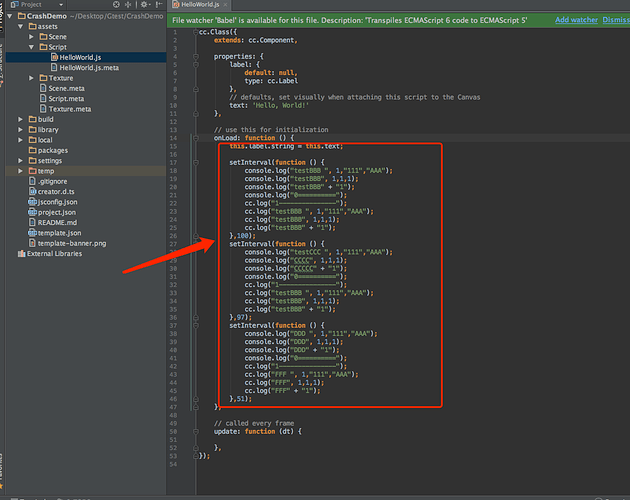Viewport: 630px width, 500px height.
Task: Expand the Scene folder
Action: coord(31,36)
